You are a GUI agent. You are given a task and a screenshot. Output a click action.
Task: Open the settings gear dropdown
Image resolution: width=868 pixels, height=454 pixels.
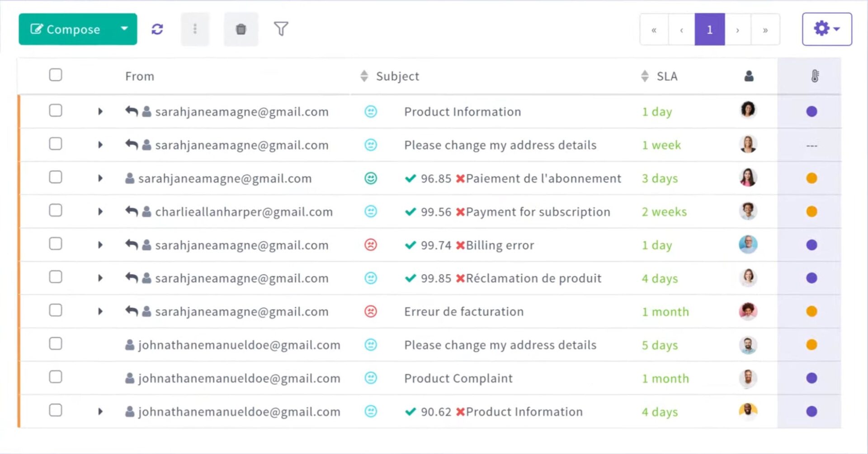(827, 29)
